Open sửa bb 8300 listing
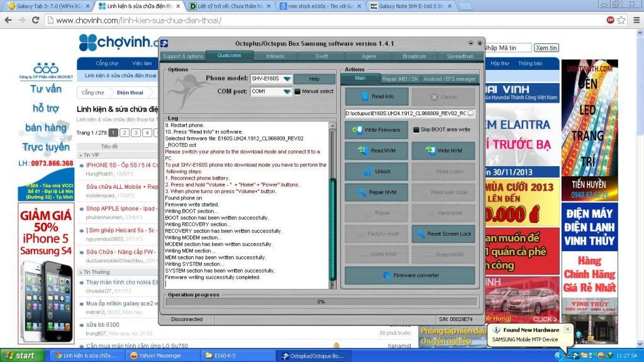This screenshot has height=362, width=644. point(103,325)
